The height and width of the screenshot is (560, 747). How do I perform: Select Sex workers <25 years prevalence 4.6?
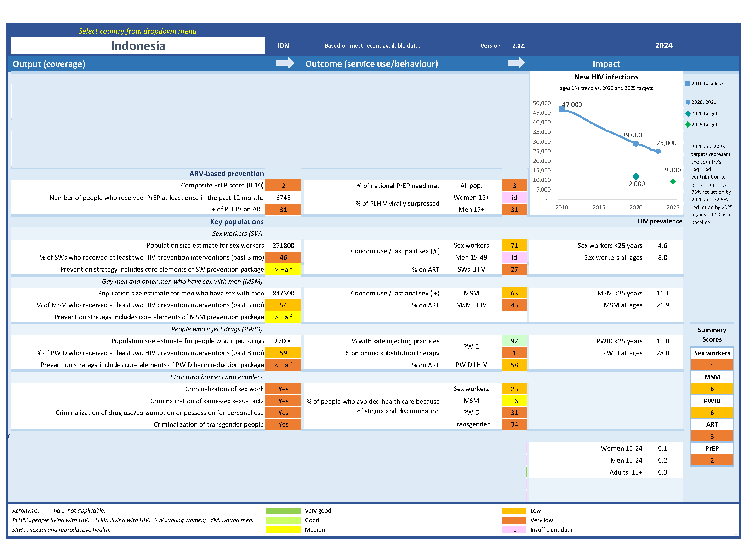(662, 246)
